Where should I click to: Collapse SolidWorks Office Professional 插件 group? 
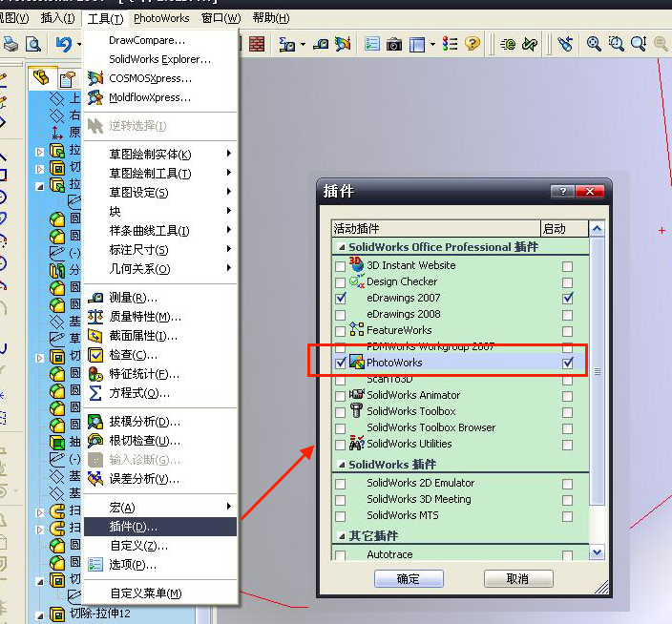click(x=342, y=247)
